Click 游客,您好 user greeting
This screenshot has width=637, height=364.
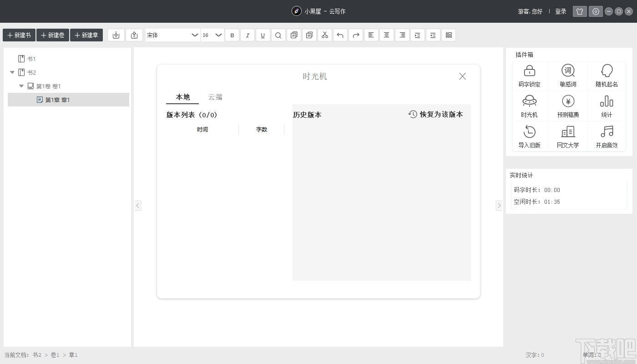pyautogui.click(x=530, y=11)
